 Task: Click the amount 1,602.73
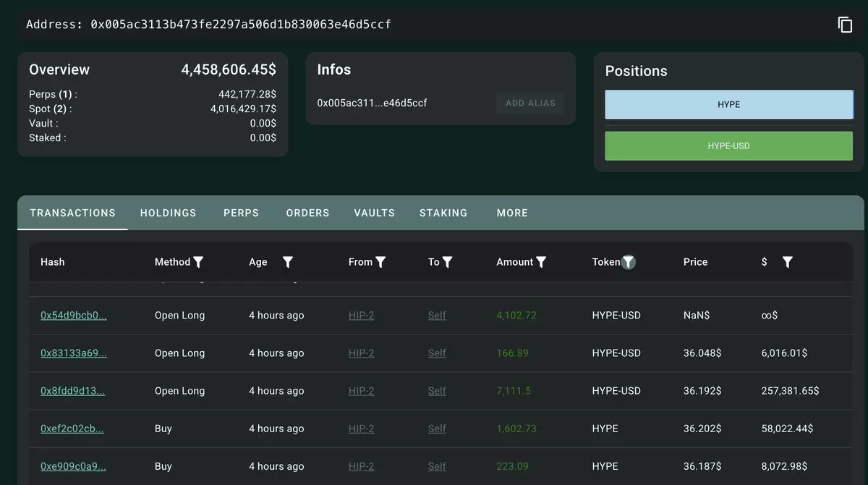tap(516, 429)
